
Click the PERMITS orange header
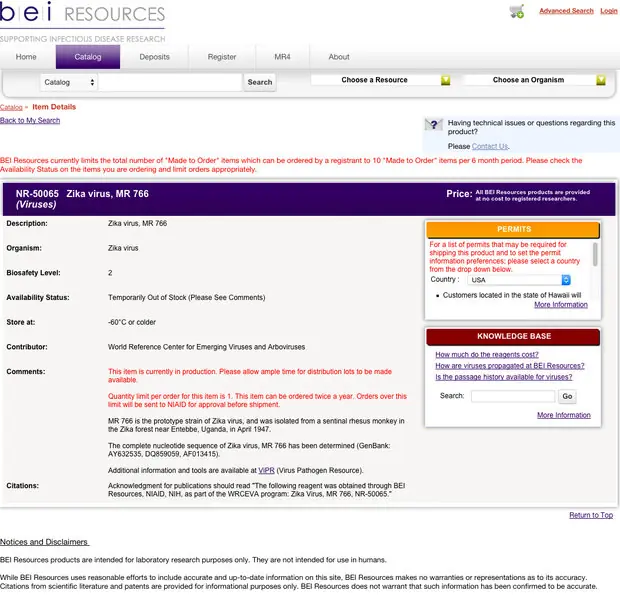[x=513, y=229]
